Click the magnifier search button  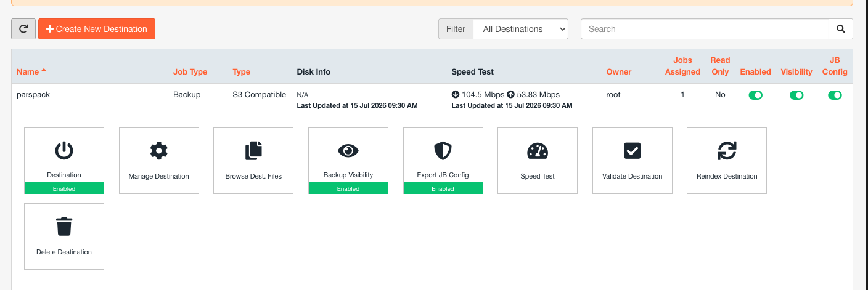point(841,29)
